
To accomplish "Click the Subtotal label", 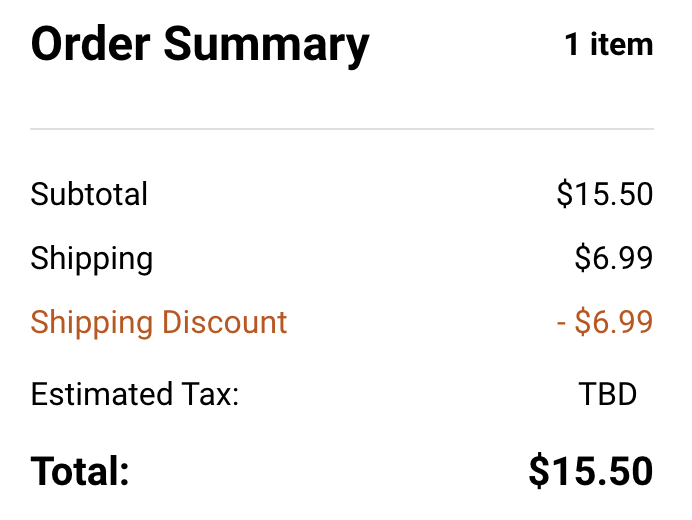I will (x=89, y=194).
